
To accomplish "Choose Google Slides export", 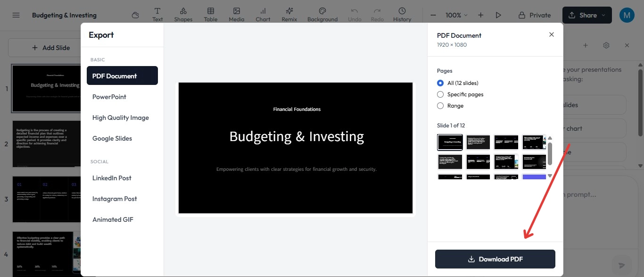I will tap(122, 138).
